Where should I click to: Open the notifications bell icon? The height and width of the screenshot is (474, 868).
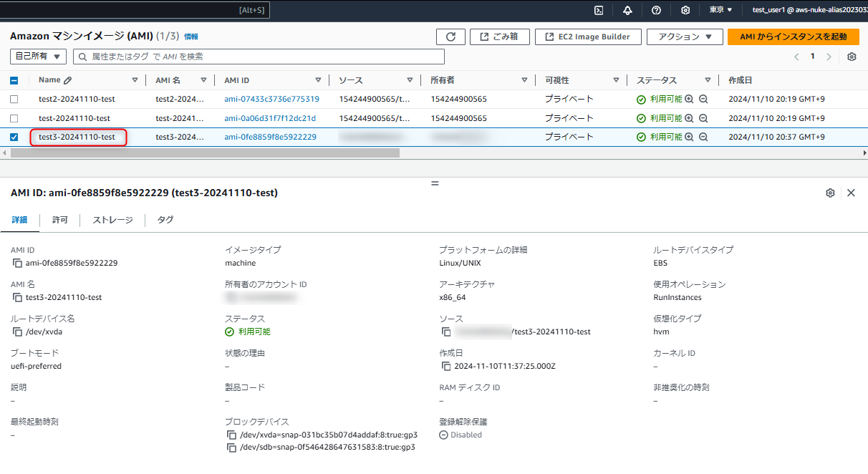(x=627, y=10)
